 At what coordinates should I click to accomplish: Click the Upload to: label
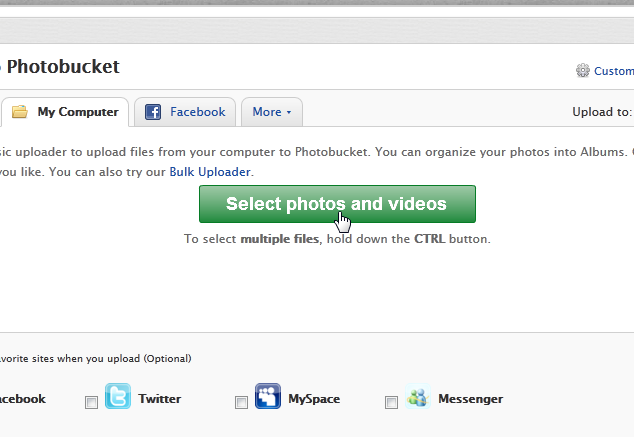[601, 112]
